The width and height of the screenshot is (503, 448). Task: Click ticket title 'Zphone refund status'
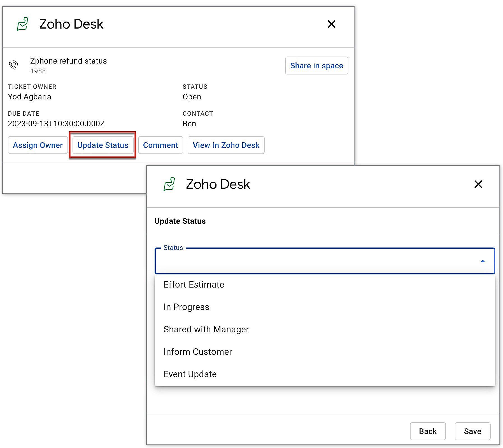click(68, 61)
